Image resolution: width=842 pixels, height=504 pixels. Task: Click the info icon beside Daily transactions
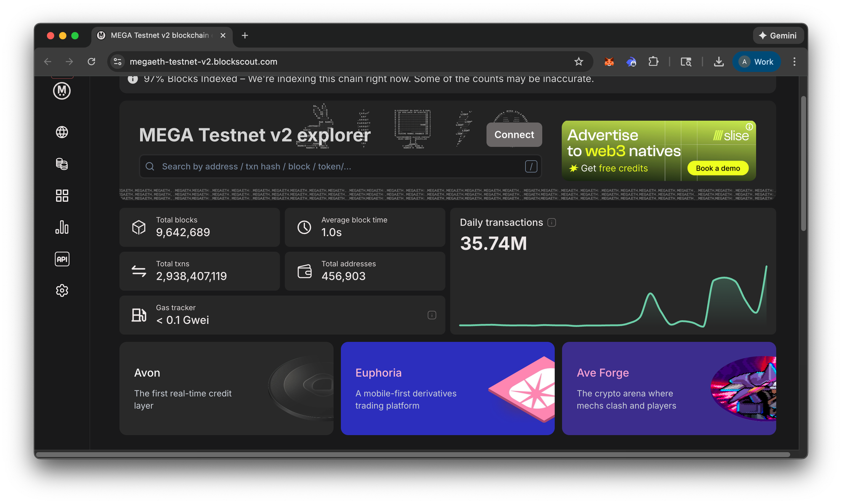coord(552,222)
